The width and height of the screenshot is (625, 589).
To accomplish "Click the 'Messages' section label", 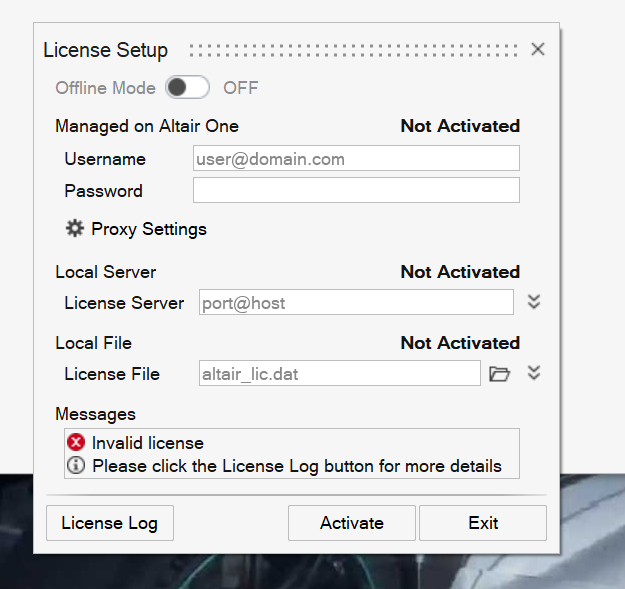I will 96,414.
